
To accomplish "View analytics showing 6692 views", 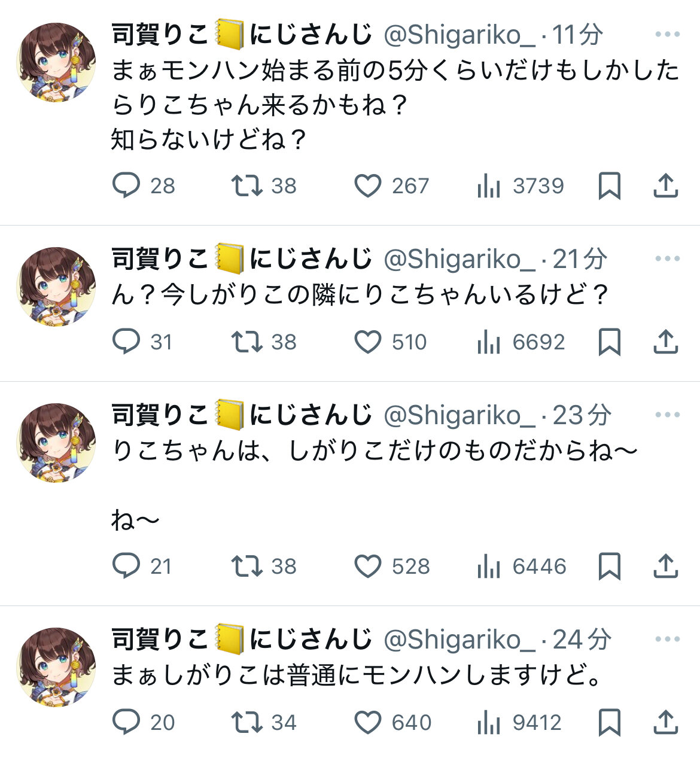I will point(489,342).
